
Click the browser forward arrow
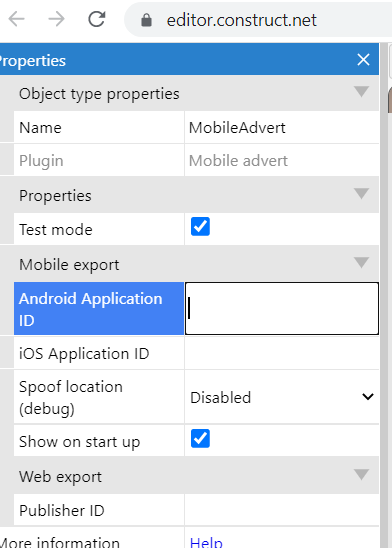click(56, 19)
